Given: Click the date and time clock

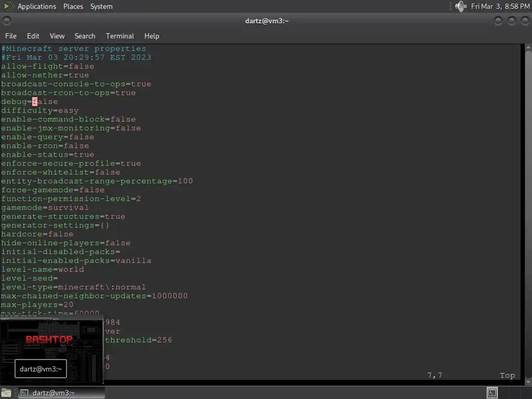Looking at the screenshot, I should tap(500, 6).
